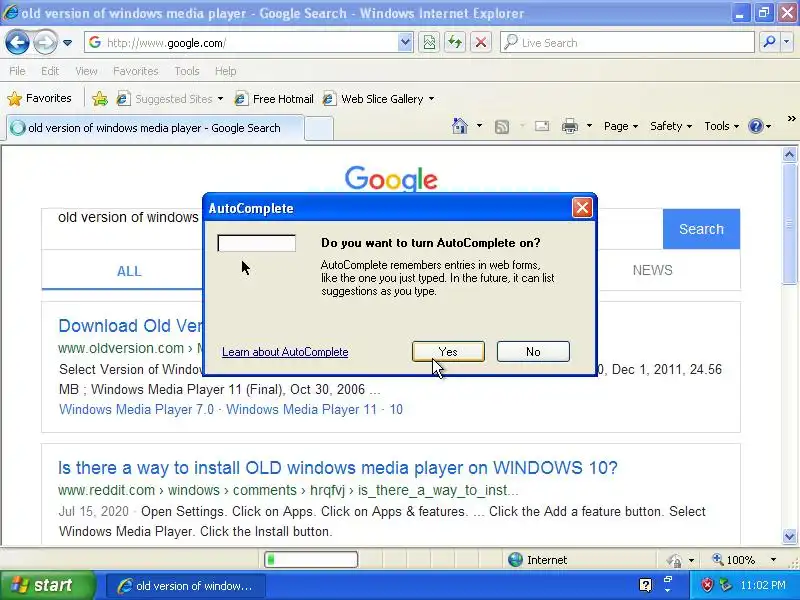Click the Back navigation arrow

tap(17, 42)
